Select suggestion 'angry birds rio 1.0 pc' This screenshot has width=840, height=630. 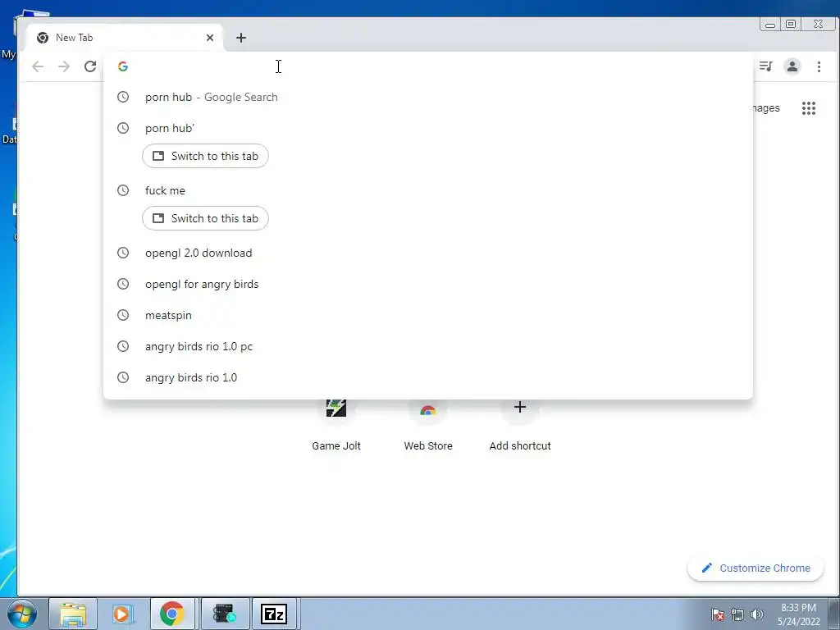tap(428, 346)
